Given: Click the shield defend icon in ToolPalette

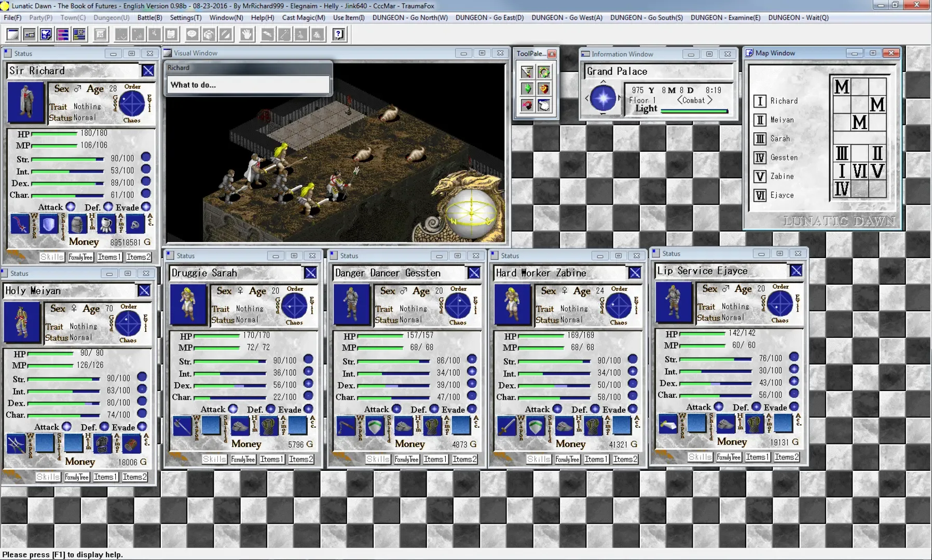Looking at the screenshot, I should coord(545,88).
